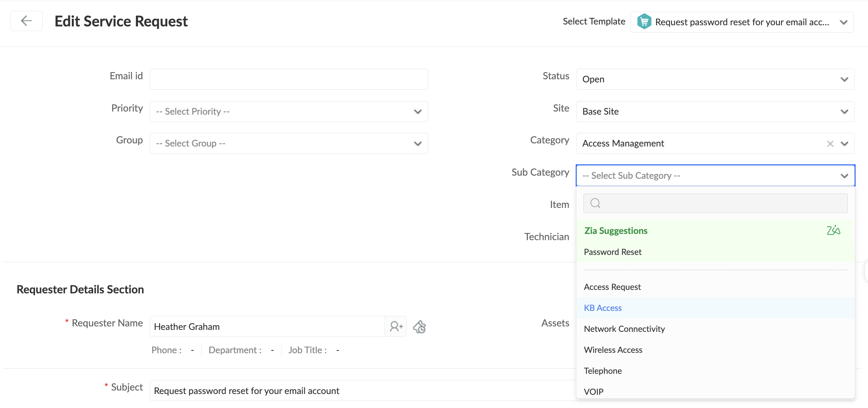Open the Status dropdown
The height and width of the screenshot is (408, 868).
coord(715,79)
